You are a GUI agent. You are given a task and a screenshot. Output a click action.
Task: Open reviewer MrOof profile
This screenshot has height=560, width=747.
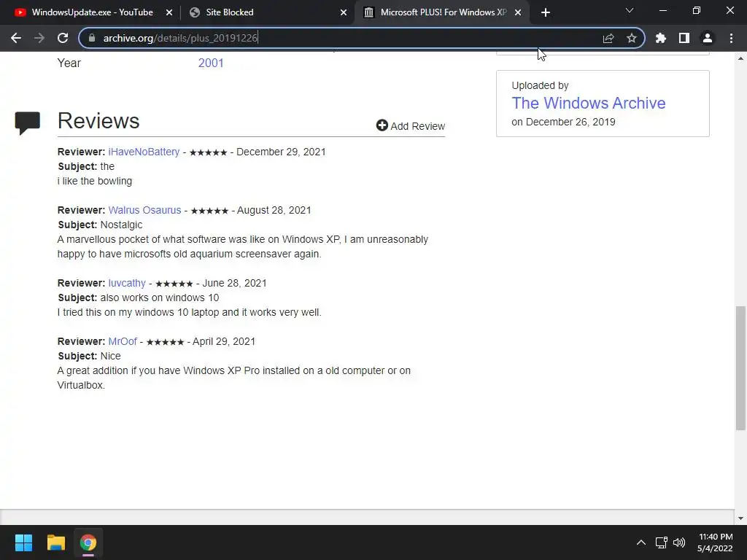point(123,341)
